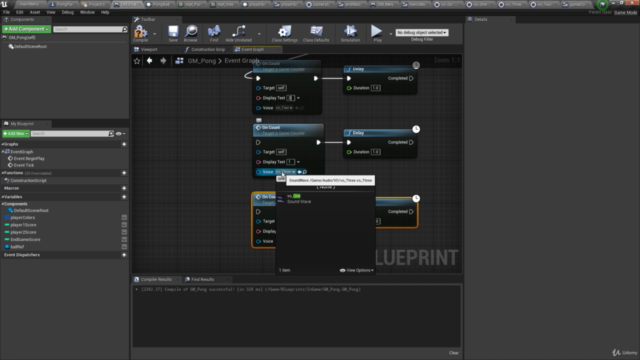Navigate back in graph history
Image resolution: width=640 pixels, height=360 pixels.
[149, 61]
